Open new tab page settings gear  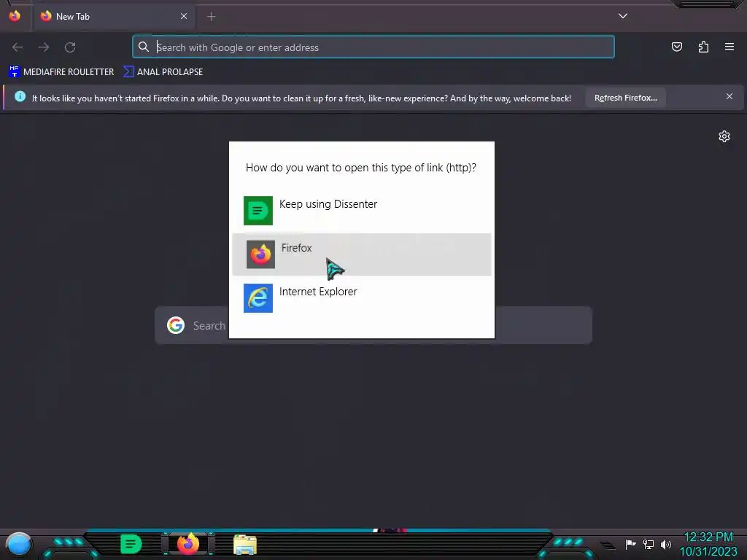(x=724, y=136)
